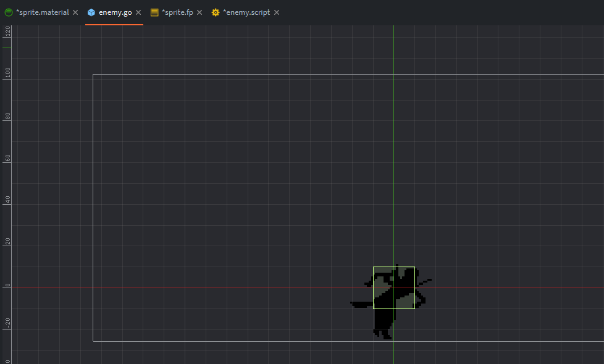Switch to the *sprite.material tab
This screenshot has height=364, width=604.
(x=42, y=12)
